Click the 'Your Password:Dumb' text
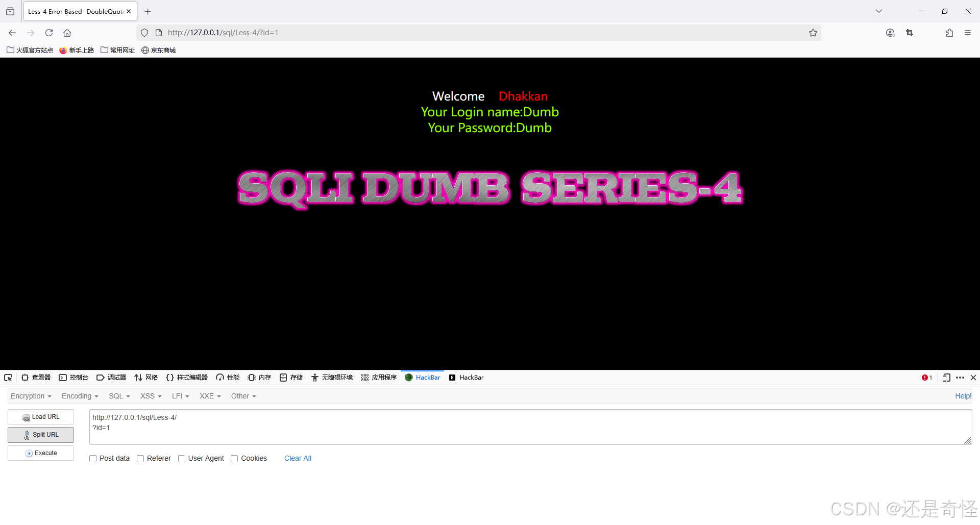Screen dimensions: 980x525 490,128
